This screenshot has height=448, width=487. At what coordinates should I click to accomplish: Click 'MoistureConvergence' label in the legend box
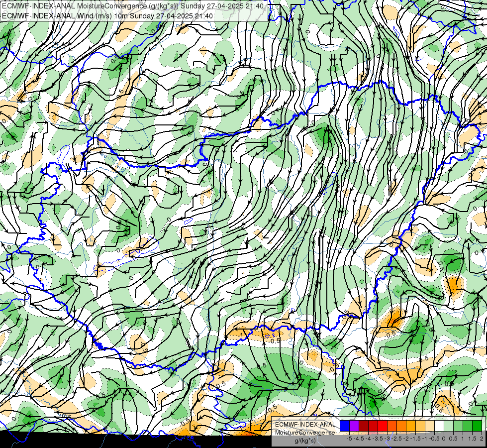coord(305,433)
